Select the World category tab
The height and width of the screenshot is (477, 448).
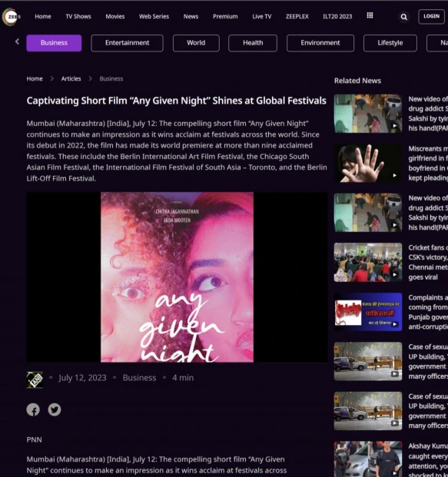(196, 43)
